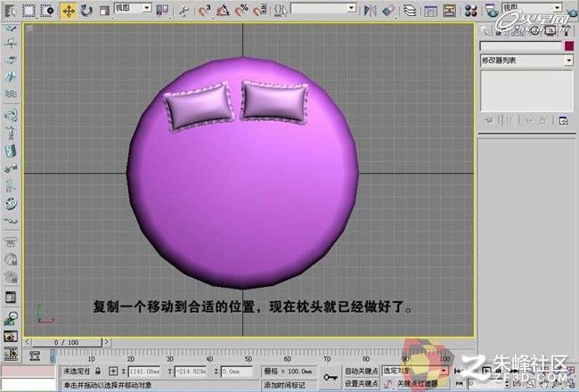Open the Mini Curve Editor toggle
This screenshot has height=392, width=579.
point(35,356)
